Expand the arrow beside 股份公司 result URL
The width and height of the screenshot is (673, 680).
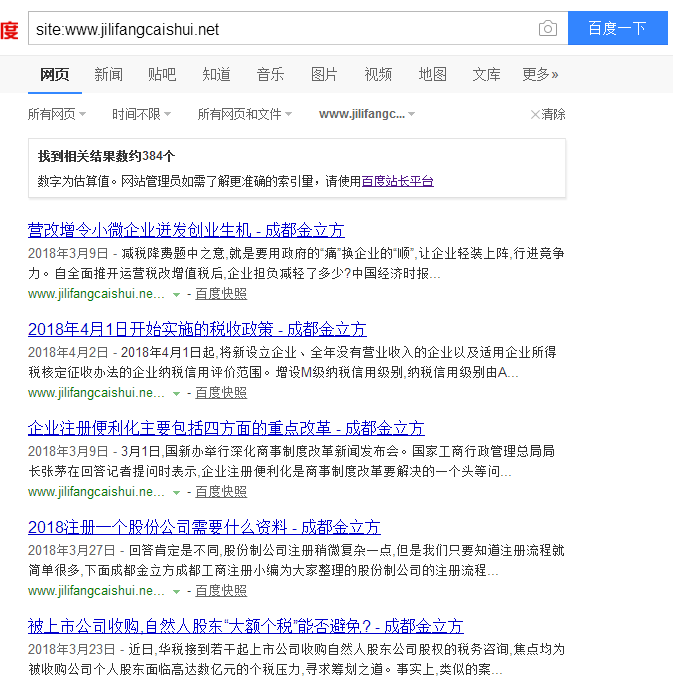click(176, 591)
